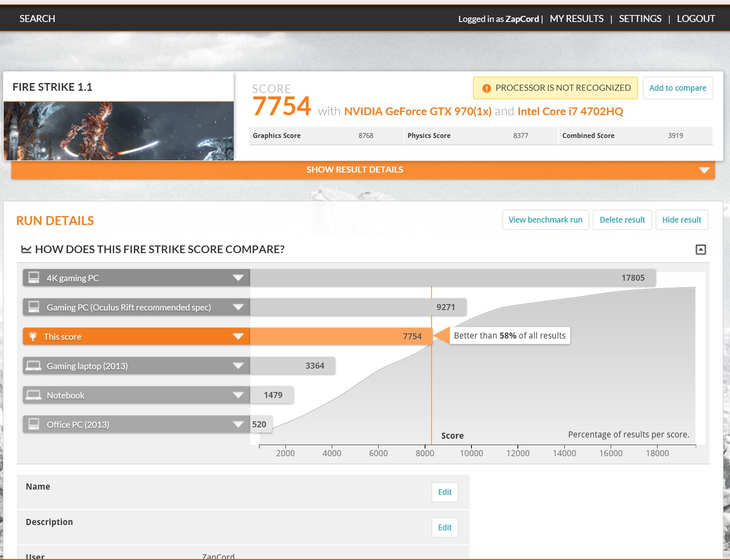The image size is (730, 560).
Task: Open the ZapCord user profile link
Action: (x=522, y=19)
